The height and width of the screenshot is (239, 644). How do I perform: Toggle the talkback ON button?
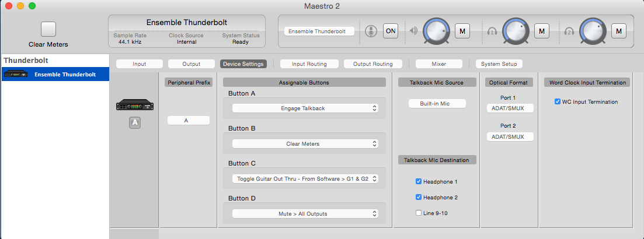390,31
